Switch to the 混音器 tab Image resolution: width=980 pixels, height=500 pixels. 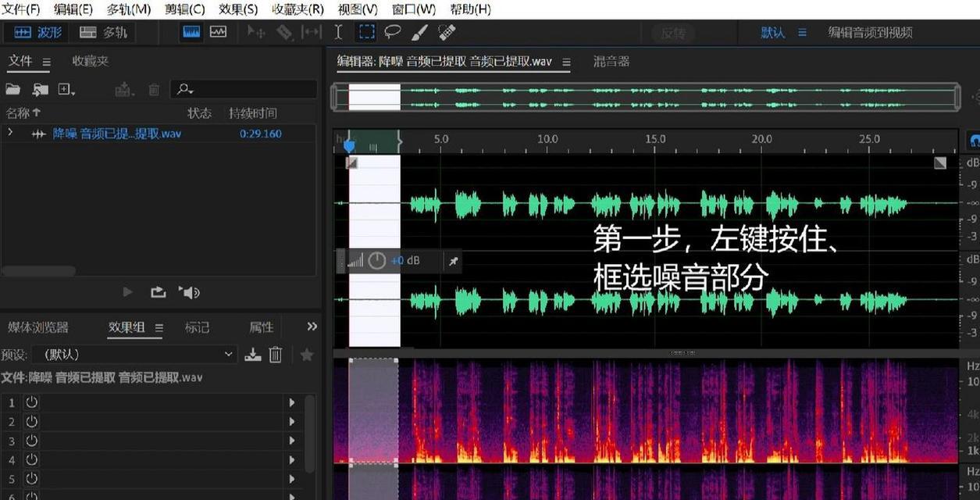611,62
